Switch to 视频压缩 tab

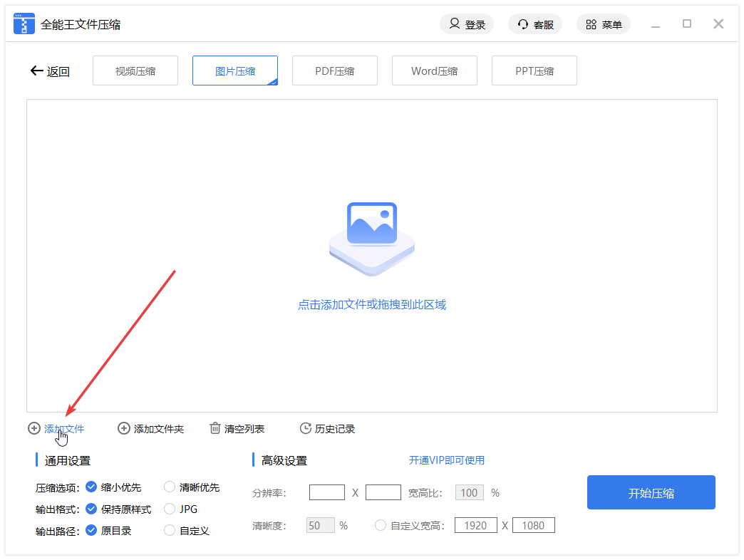tap(135, 71)
